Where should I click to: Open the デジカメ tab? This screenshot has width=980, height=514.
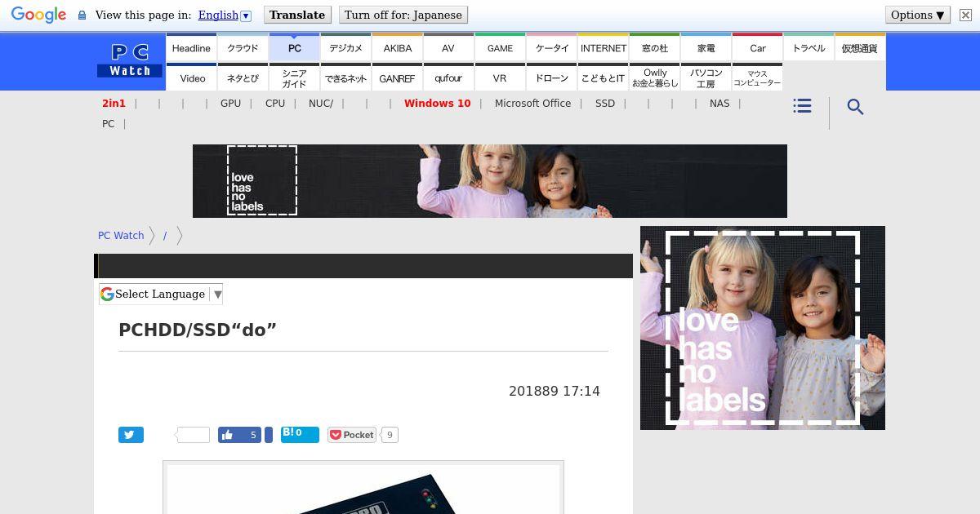coord(345,48)
